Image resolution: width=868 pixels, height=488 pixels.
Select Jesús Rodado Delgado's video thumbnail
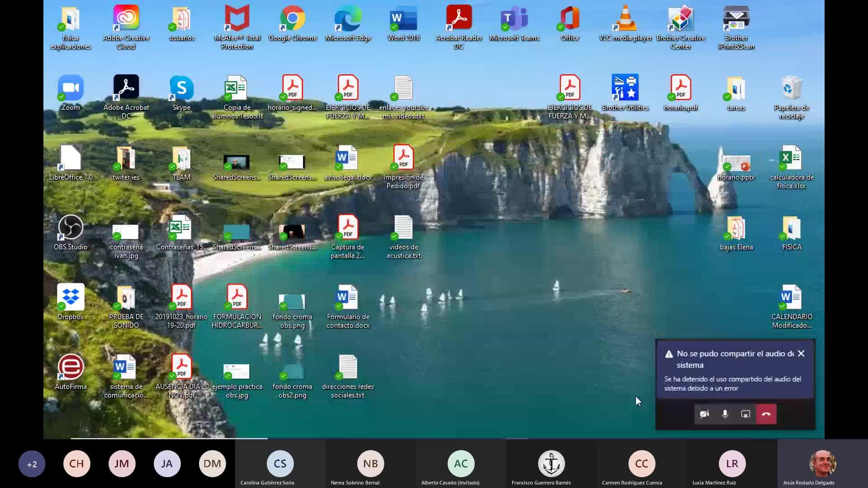point(822,464)
